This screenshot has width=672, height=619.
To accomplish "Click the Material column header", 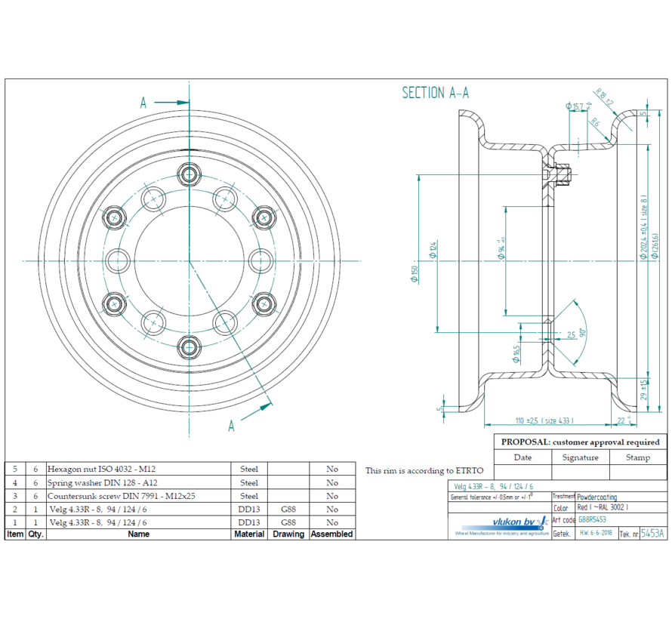I will 249,534.
